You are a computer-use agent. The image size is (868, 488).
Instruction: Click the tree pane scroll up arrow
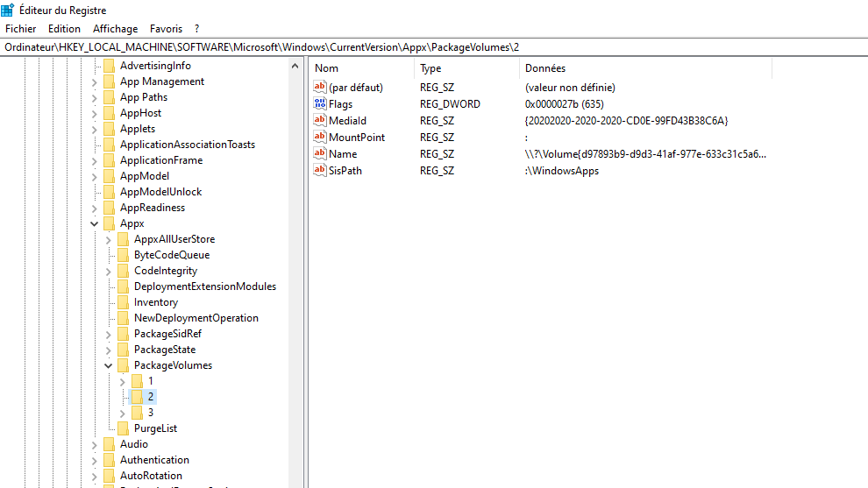click(295, 66)
